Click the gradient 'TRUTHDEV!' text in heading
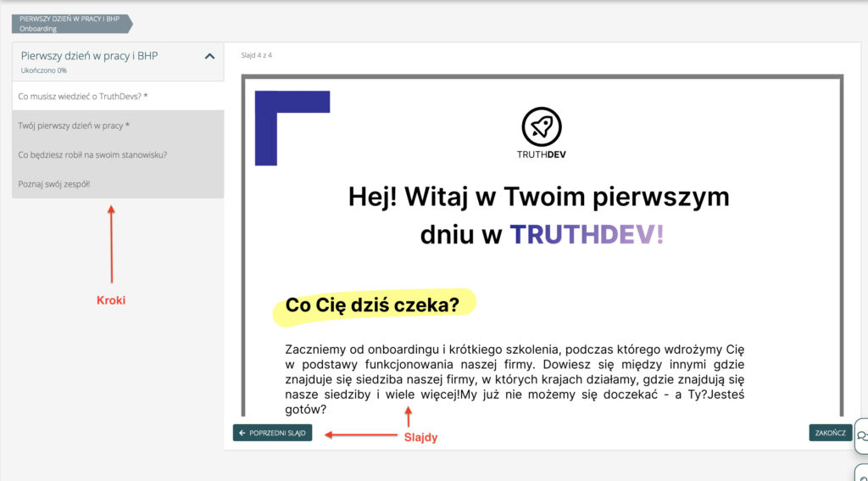This screenshot has width=868, height=481. click(x=586, y=234)
